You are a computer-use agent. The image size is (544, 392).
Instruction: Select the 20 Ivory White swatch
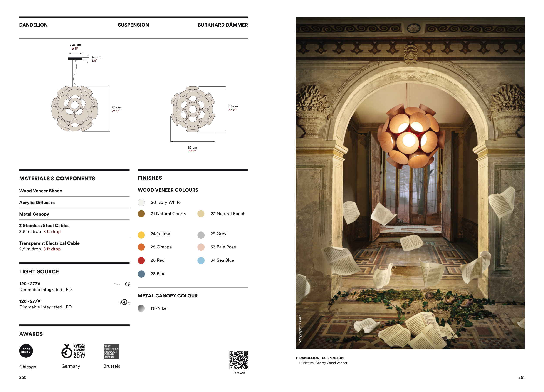(141, 203)
